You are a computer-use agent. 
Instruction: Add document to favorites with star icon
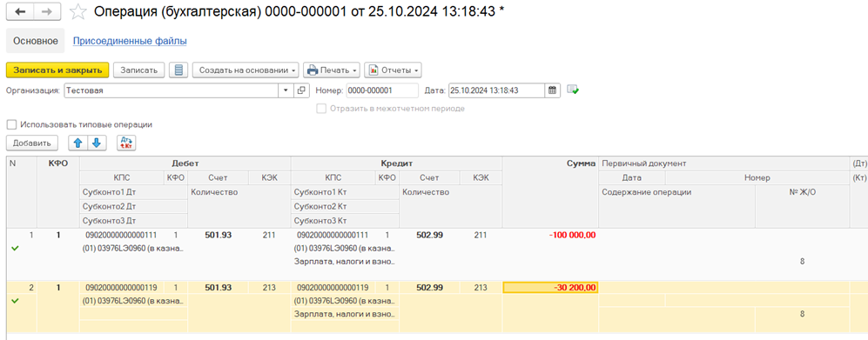coord(78,12)
